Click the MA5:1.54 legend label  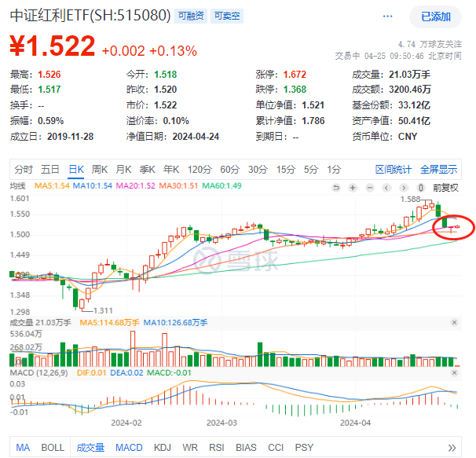click(52, 185)
